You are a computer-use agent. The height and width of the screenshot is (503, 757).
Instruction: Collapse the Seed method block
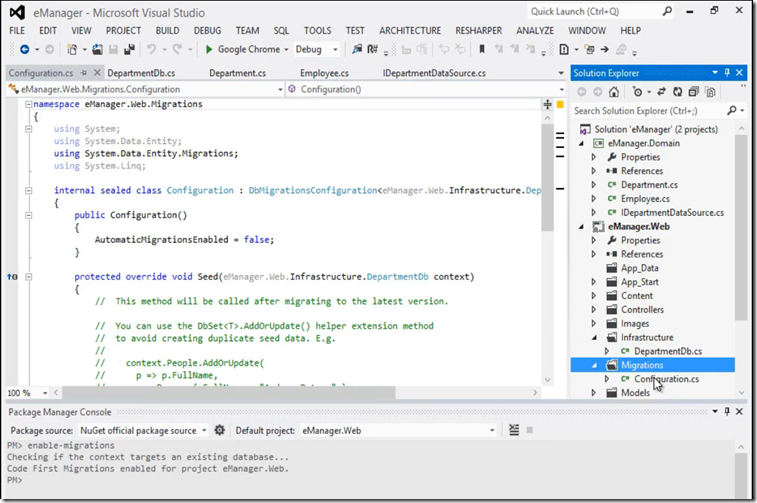pyautogui.click(x=28, y=277)
